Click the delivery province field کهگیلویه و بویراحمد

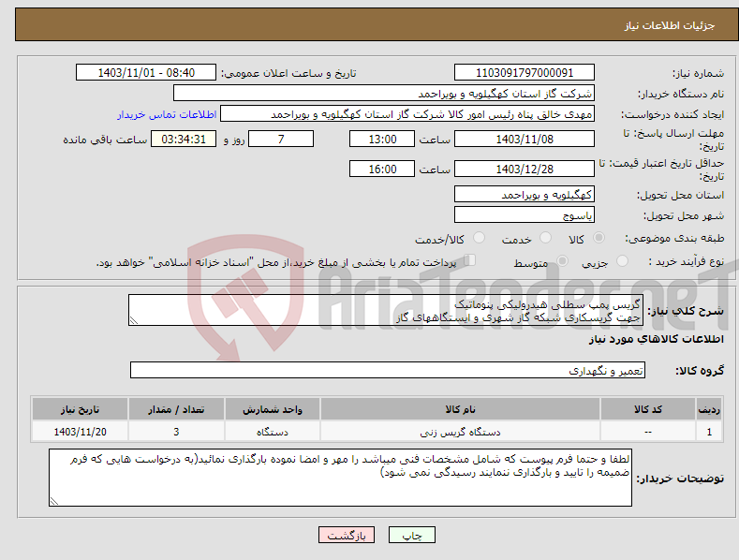pyautogui.click(x=525, y=194)
